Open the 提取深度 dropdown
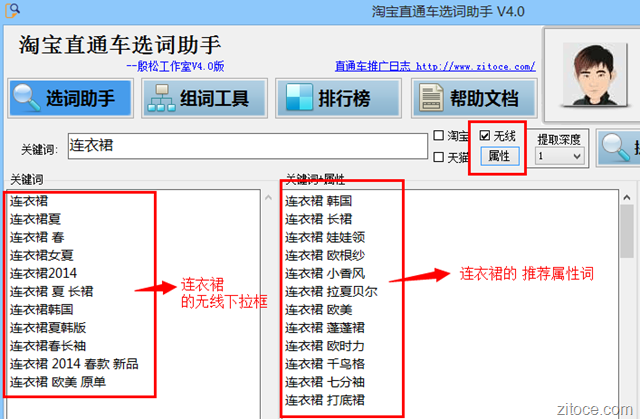The width and height of the screenshot is (640, 419). [559, 156]
